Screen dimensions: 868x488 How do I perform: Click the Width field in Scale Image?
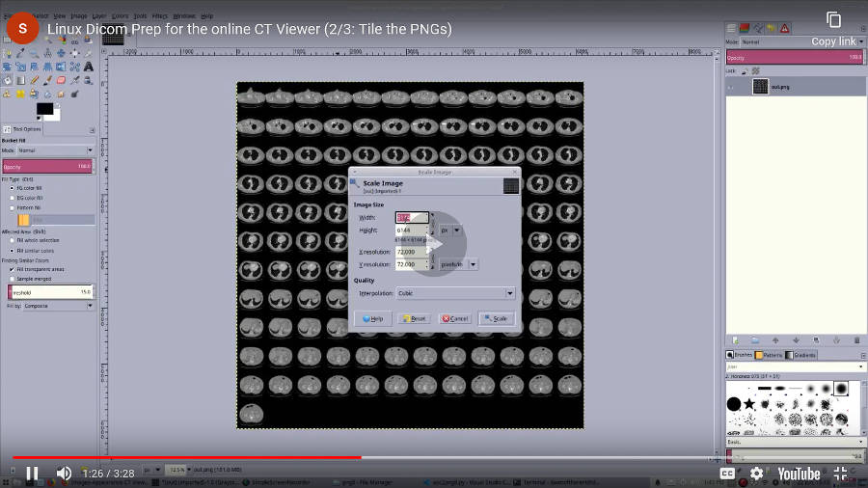coord(412,217)
